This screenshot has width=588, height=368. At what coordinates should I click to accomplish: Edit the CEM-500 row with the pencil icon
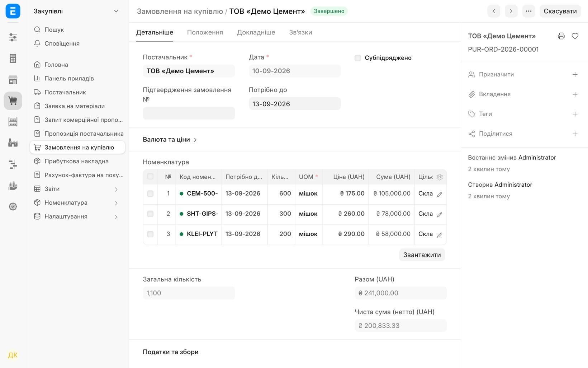(440, 194)
